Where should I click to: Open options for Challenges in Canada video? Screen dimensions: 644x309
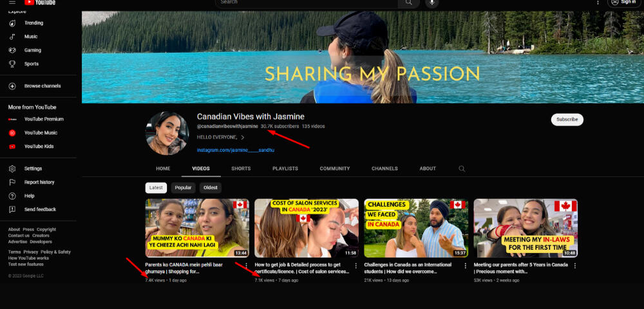click(x=466, y=265)
